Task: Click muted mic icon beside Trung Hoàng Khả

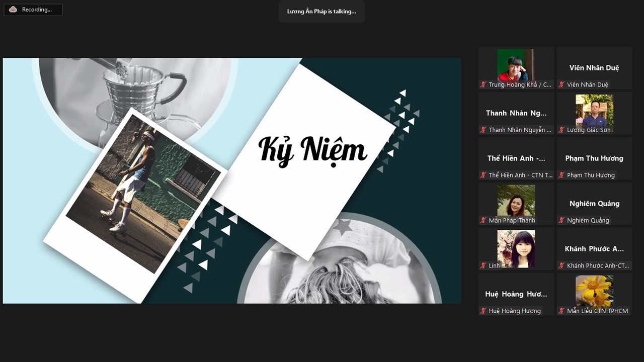Action: (484, 84)
